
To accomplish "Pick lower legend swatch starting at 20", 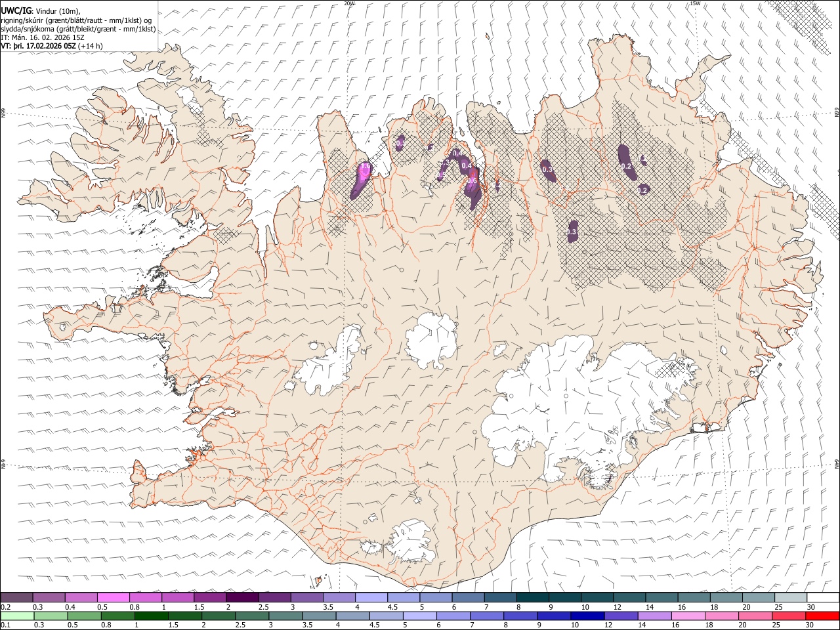I will (x=755, y=616).
